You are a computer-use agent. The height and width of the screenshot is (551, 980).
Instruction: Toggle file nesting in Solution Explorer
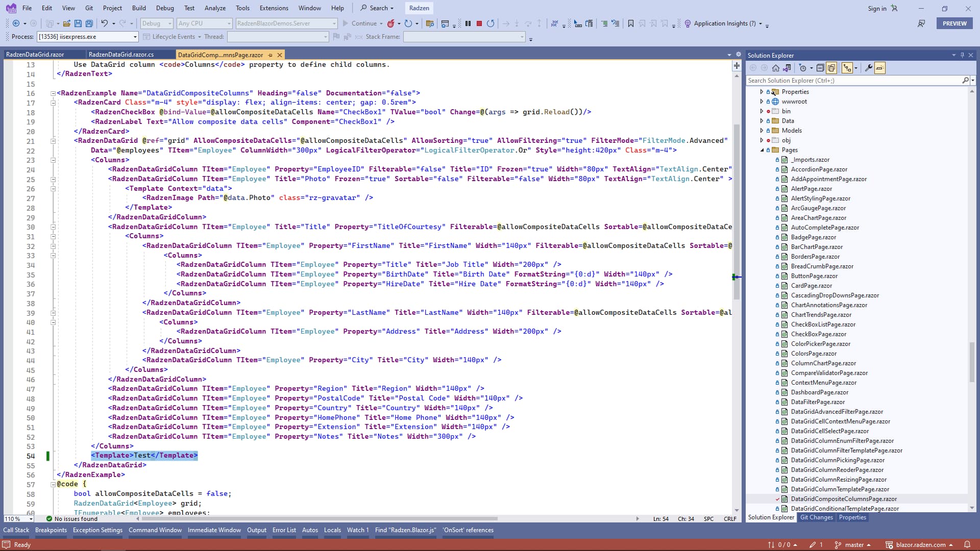click(847, 68)
